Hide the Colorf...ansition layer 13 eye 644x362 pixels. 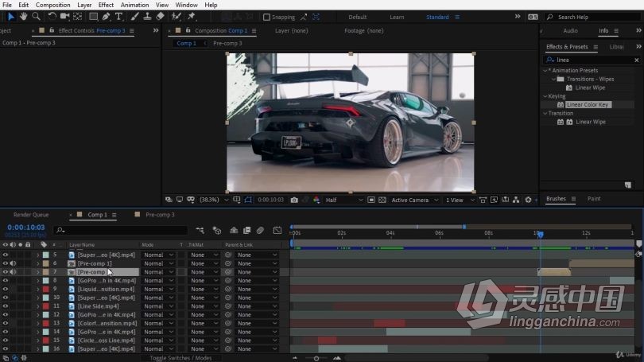[x=6, y=323]
